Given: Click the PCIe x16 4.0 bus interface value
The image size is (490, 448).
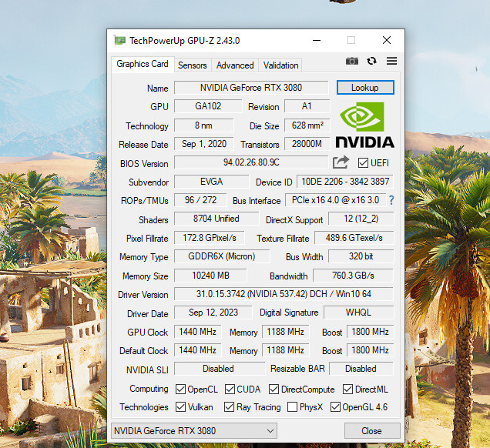Looking at the screenshot, I should coord(336,200).
